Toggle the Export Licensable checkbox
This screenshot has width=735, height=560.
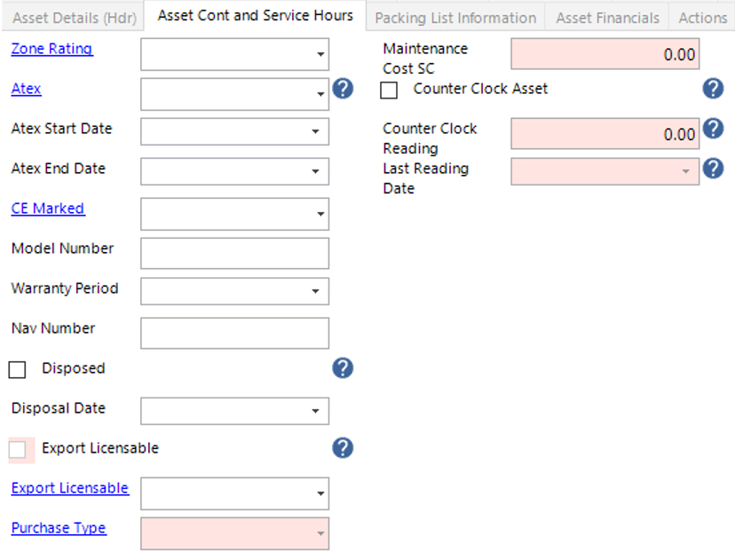pos(20,450)
